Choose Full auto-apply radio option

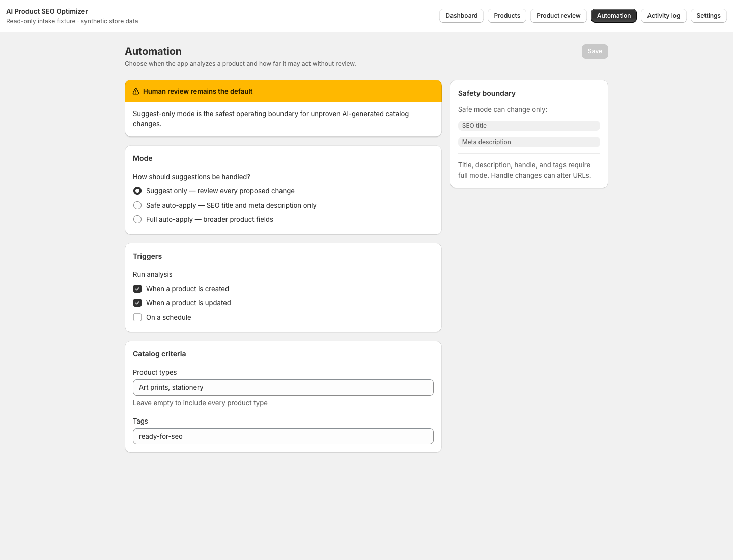[x=137, y=219]
